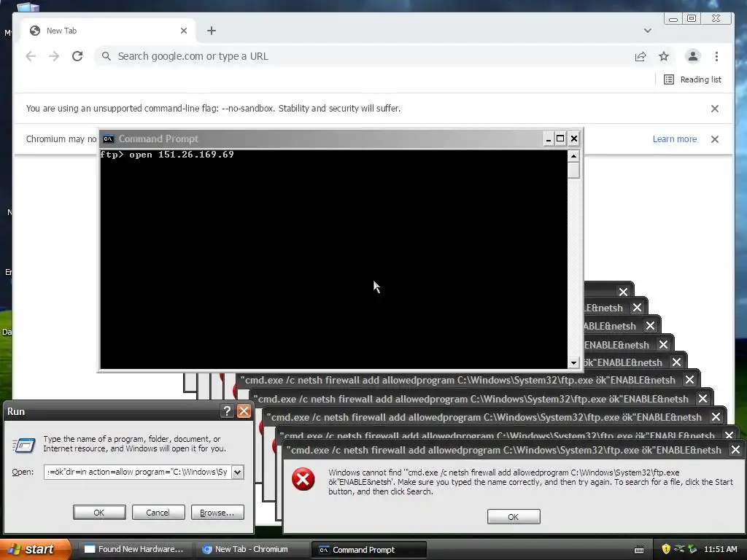Click the Open text field in Run

click(x=137, y=472)
